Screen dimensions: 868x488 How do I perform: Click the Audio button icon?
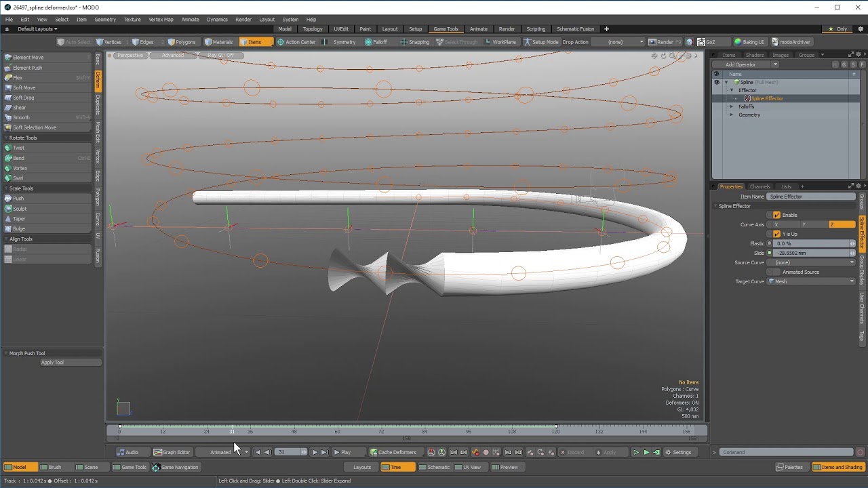[x=121, y=452]
